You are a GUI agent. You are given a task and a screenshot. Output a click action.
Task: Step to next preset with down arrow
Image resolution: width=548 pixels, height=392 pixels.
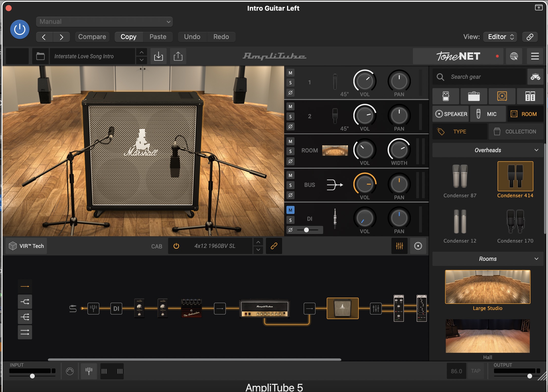point(142,60)
